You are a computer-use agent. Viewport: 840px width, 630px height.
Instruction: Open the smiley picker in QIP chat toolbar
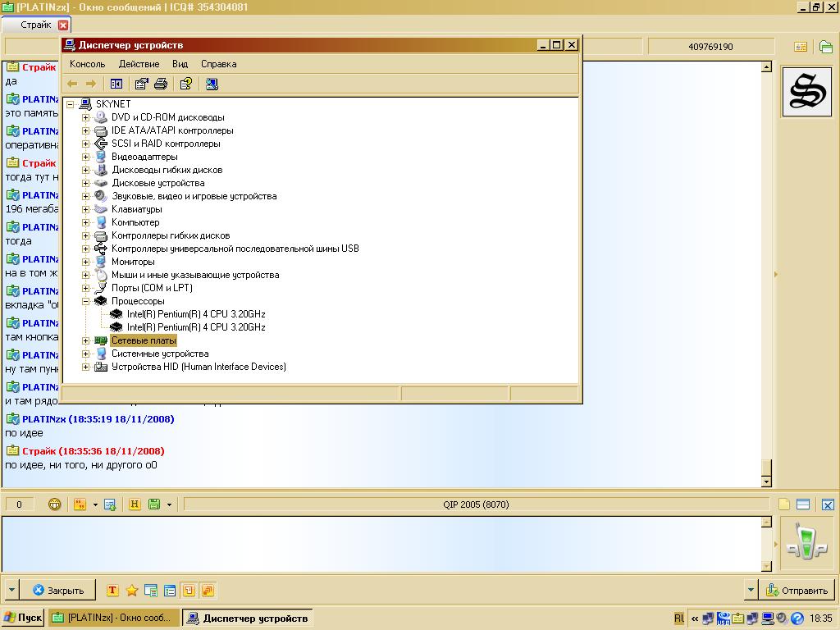click(54, 504)
